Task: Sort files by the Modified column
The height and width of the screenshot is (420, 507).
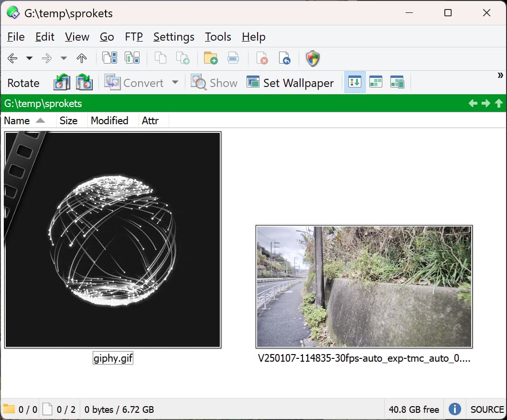Action: 109,120
